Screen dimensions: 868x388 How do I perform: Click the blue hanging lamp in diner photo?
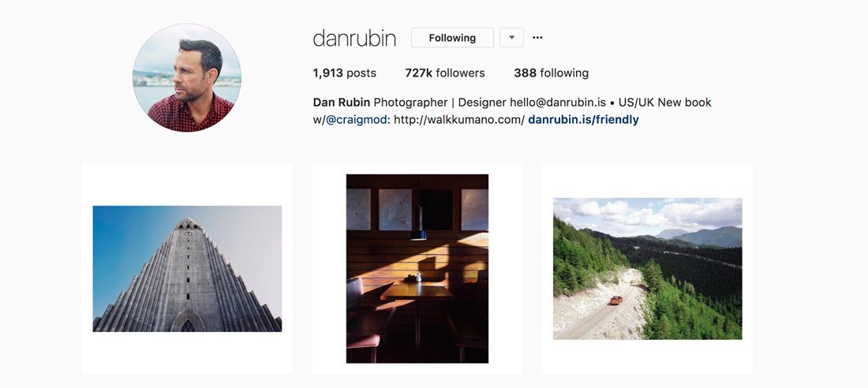(418, 235)
